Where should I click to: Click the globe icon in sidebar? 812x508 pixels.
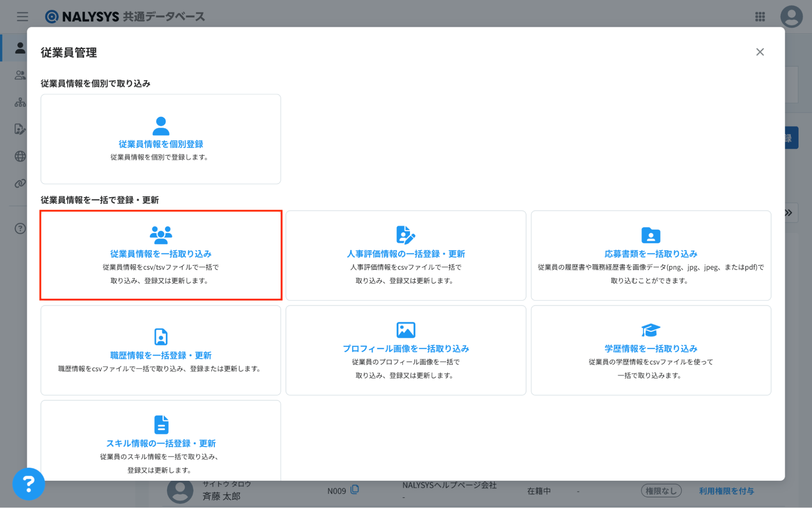(x=20, y=156)
